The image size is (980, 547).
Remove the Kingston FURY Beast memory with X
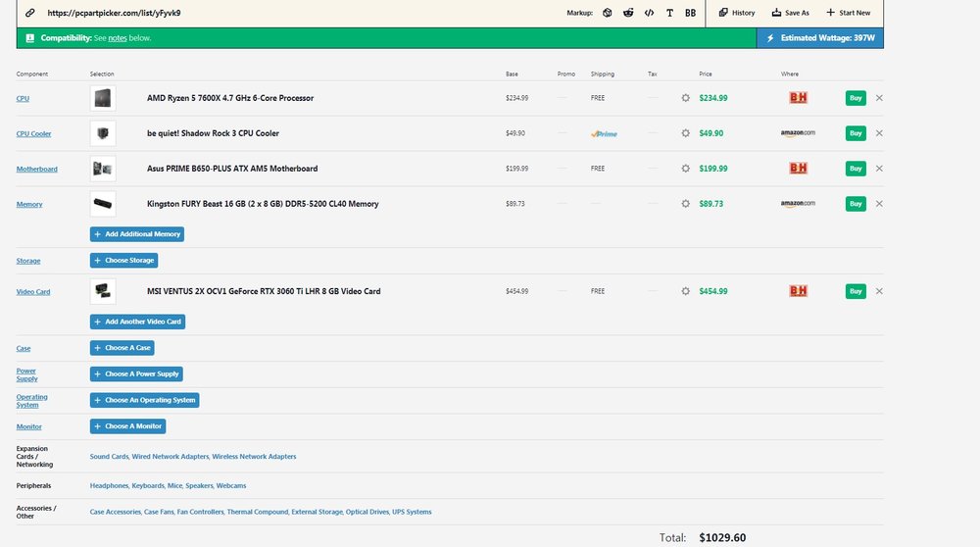tap(879, 204)
